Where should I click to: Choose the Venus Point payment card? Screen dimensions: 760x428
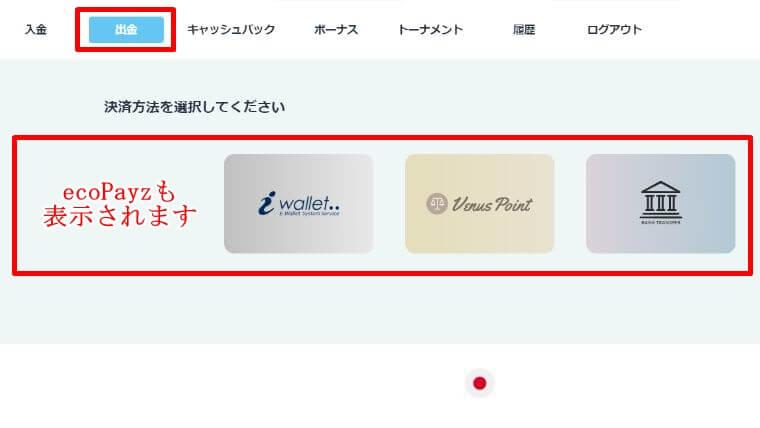point(479,204)
